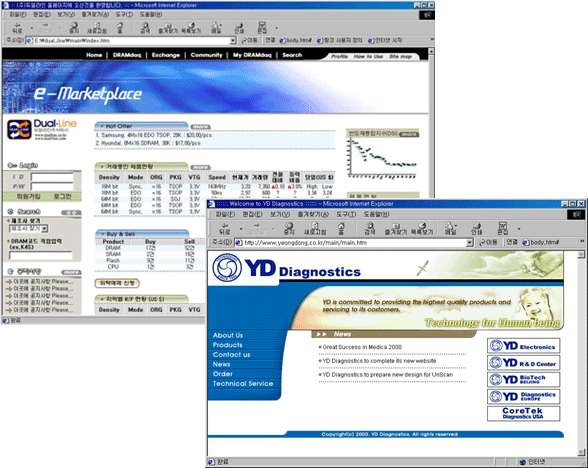Click the more button next to Hot Offer
This screenshot has width=588, height=468.
[200, 127]
